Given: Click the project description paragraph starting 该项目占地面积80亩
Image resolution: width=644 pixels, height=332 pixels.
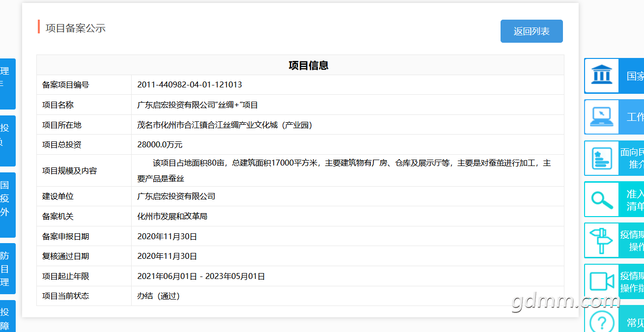Looking at the screenshot, I should [x=344, y=170].
